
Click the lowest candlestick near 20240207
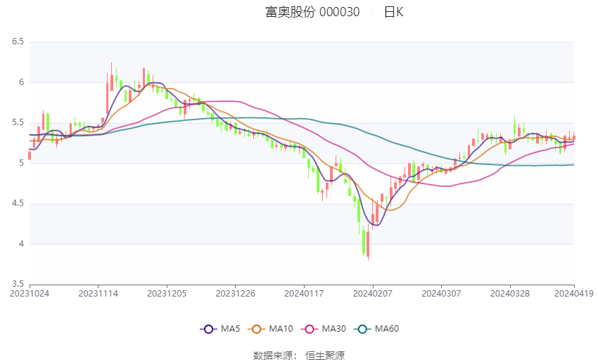368,245
